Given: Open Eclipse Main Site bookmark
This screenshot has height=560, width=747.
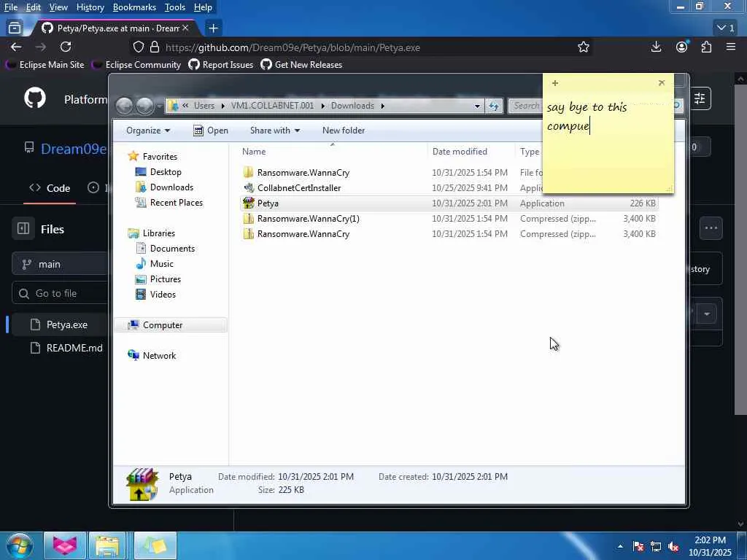Looking at the screenshot, I should click(x=46, y=65).
